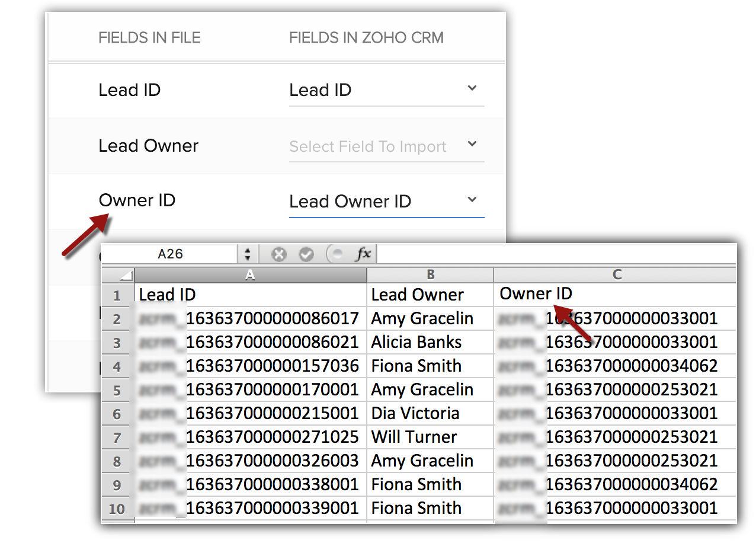
Task: Select row 10 header
Action: (117, 509)
